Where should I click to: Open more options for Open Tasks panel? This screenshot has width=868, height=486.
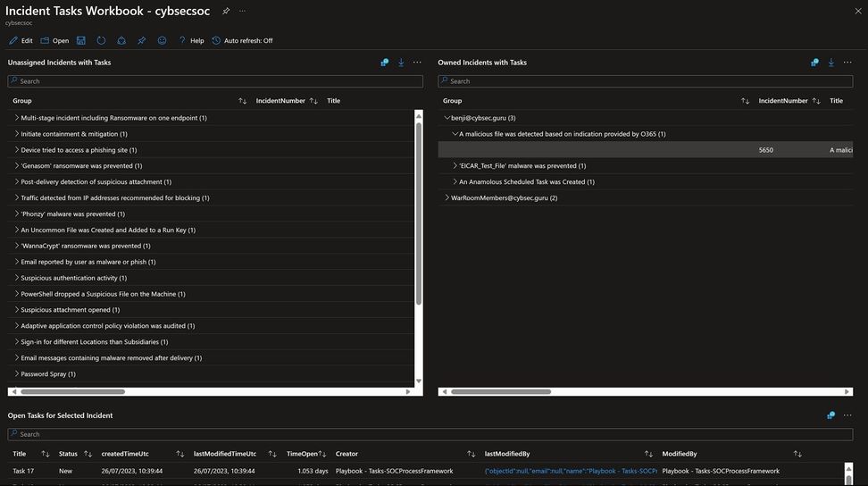[x=847, y=415]
